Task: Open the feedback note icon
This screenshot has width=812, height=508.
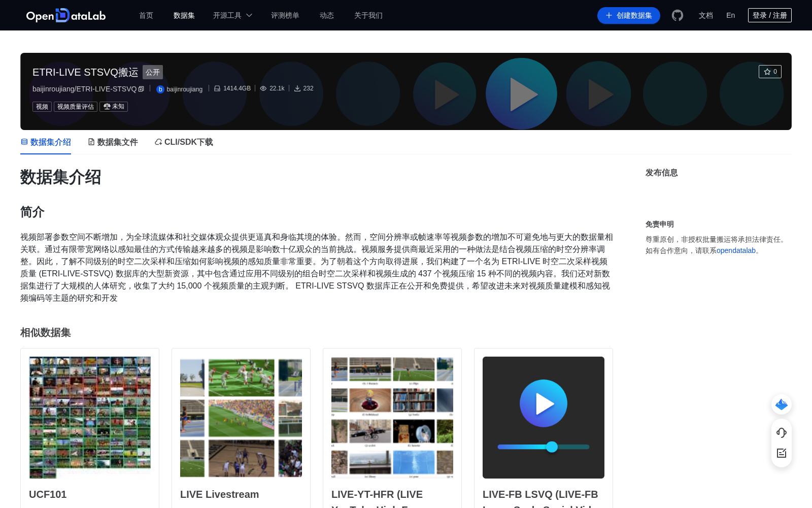Action: [782, 453]
